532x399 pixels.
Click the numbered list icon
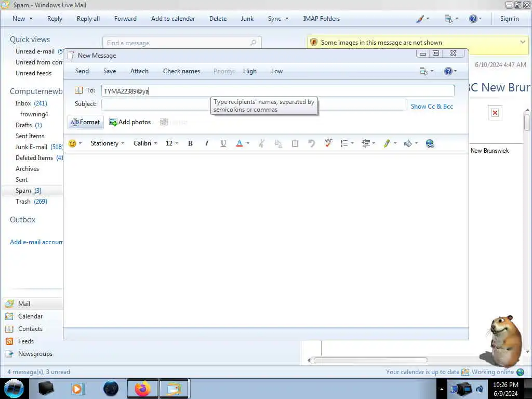pyautogui.click(x=344, y=143)
